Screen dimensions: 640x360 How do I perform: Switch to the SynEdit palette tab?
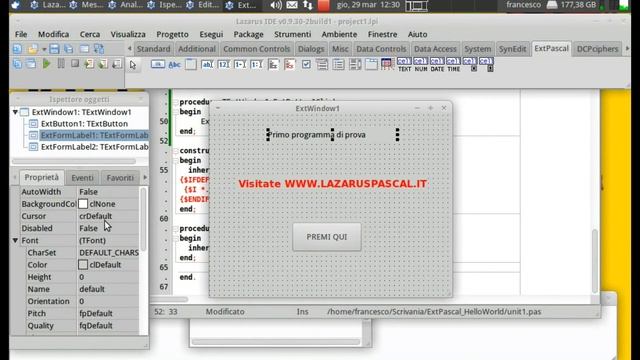pos(512,49)
